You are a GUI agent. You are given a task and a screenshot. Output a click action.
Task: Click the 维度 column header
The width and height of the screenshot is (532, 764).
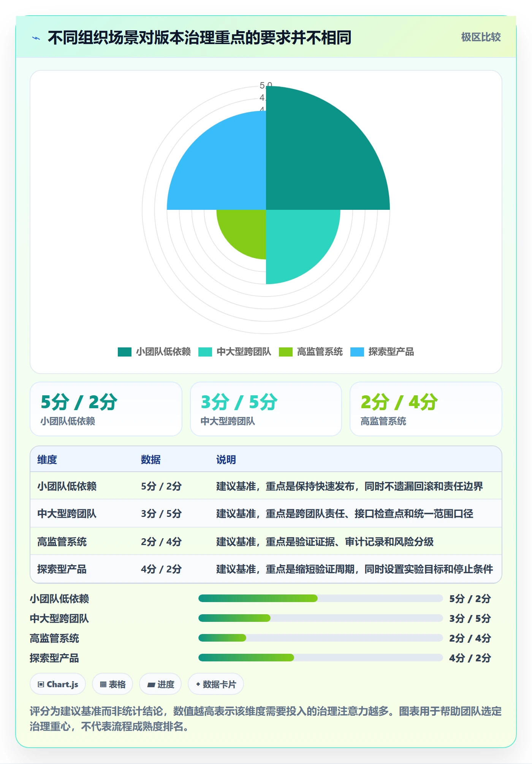point(47,460)
